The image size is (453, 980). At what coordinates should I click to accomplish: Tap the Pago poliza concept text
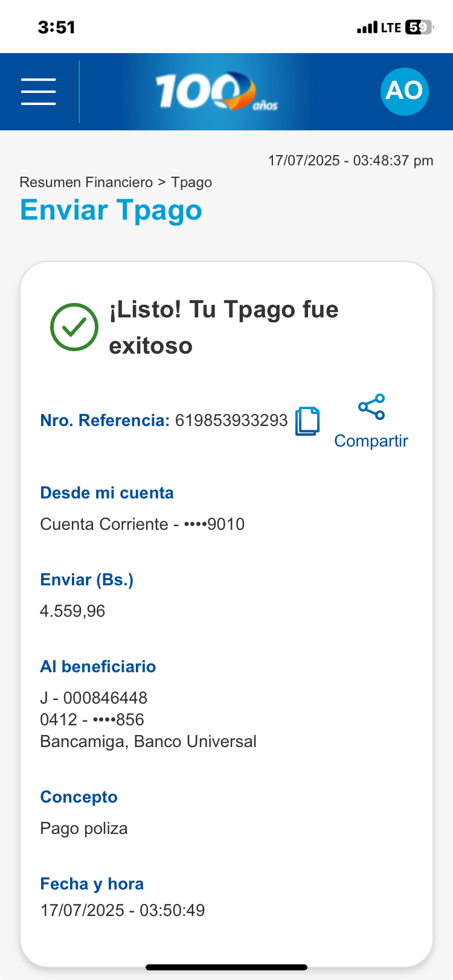point(84,829)
